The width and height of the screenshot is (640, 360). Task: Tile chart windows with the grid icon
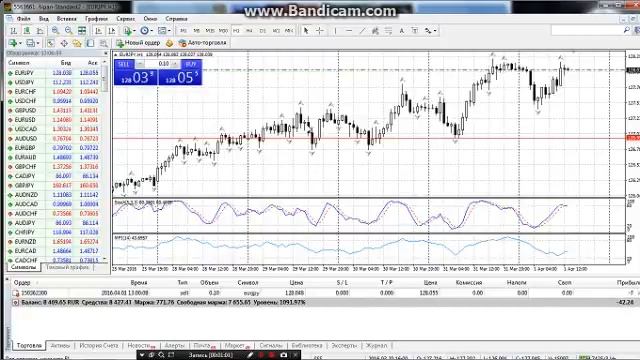[82, 31]
